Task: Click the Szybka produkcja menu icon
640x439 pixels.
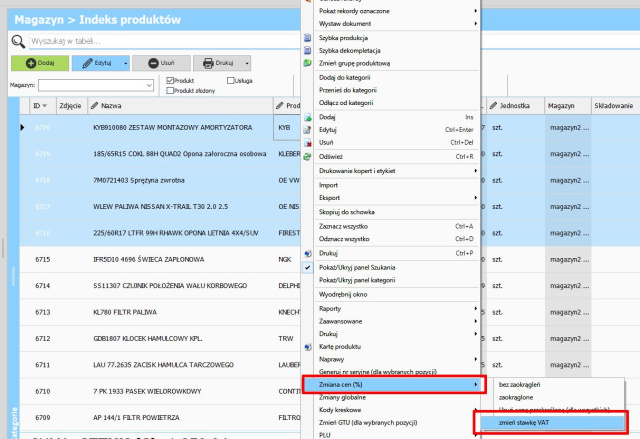Action: (x=308, y=38)
